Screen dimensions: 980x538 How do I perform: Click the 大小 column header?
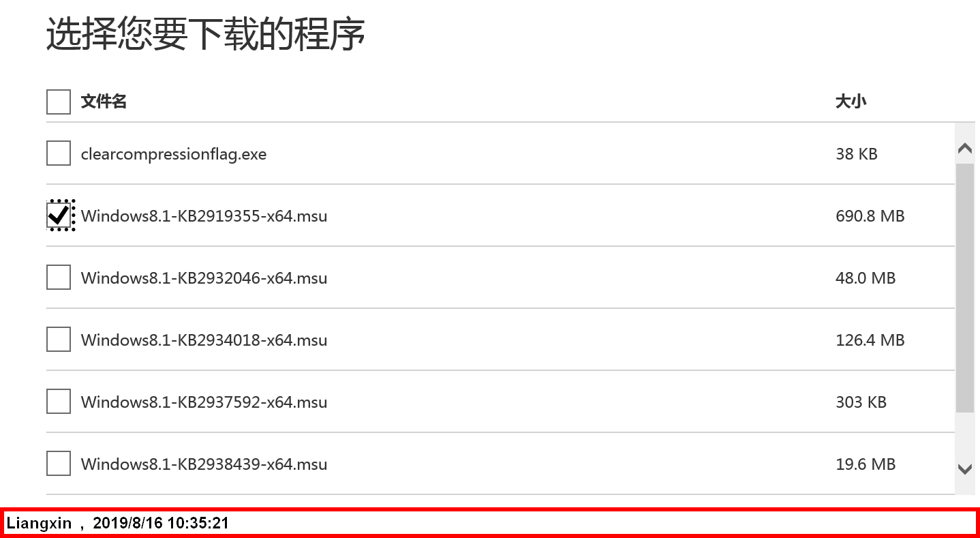pos(851,102)
